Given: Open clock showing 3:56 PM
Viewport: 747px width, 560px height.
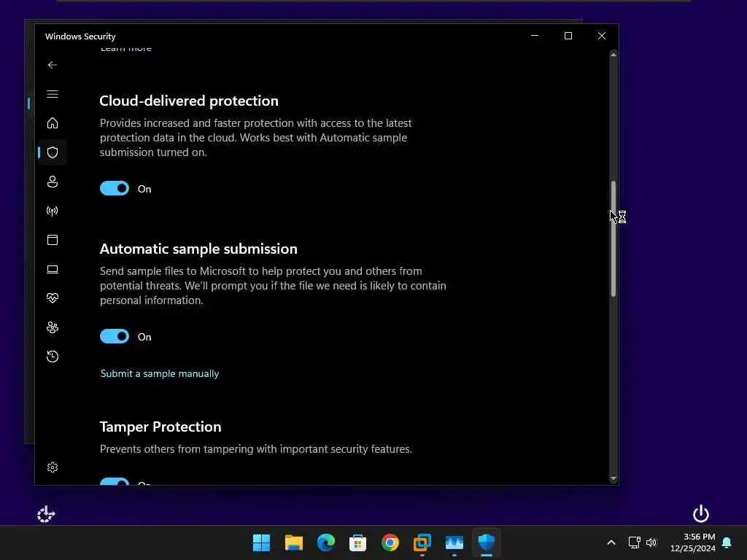Looking at the screenshot, I should coord(693,542).
